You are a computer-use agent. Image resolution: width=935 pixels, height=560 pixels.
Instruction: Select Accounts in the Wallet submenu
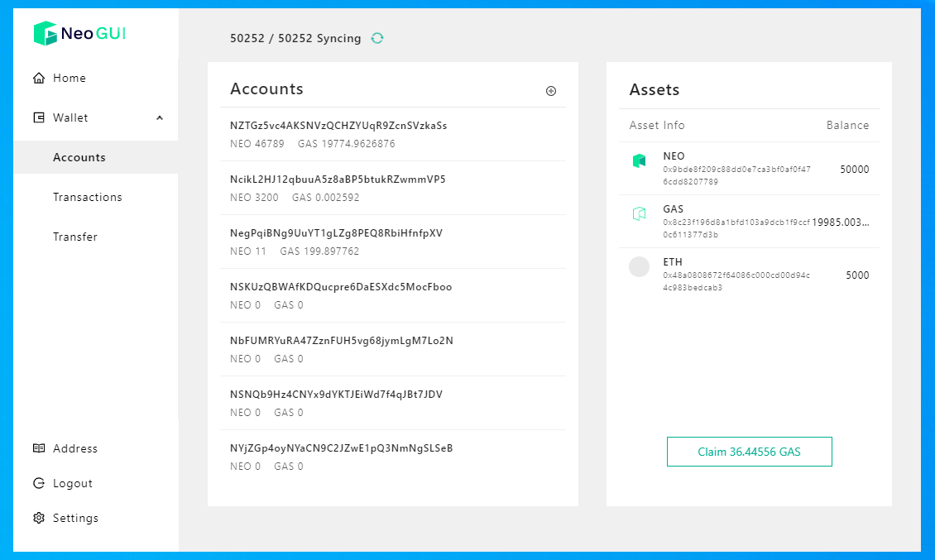(x=79, y=157)
